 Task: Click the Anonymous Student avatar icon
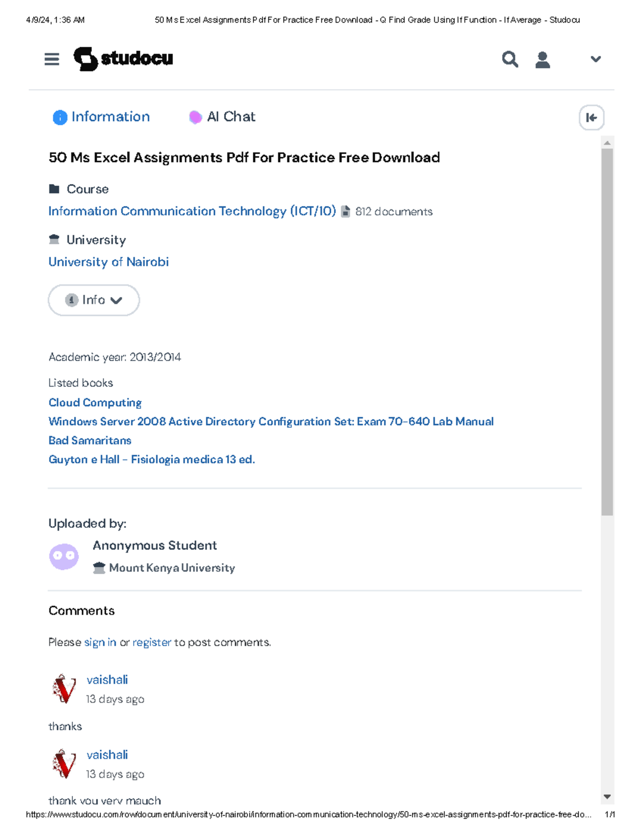[x=64, y=556]
